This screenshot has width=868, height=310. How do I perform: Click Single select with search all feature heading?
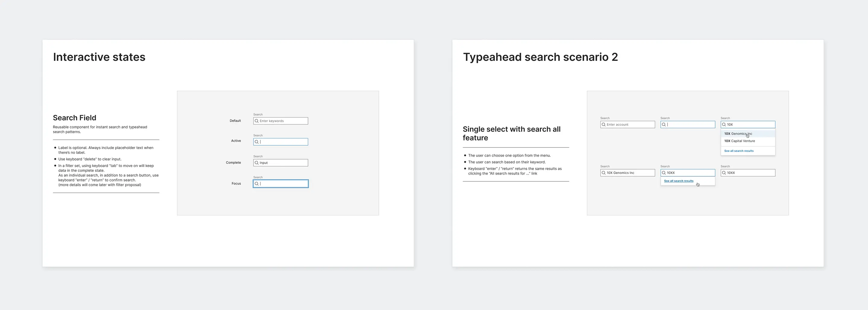tap(511, 133)
